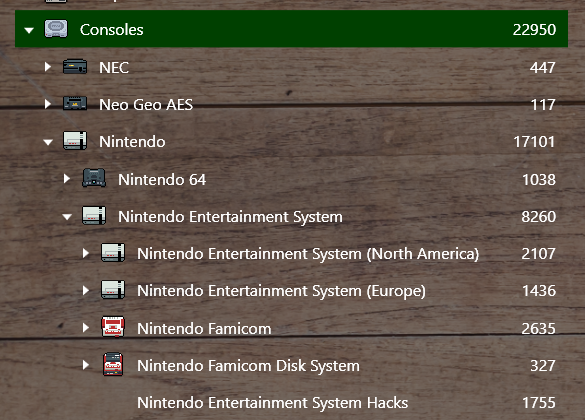The image size is (585, 420).
Task: Click the NES (Europe) console icon
Action: pyautogui.click(x=113, y=290)
